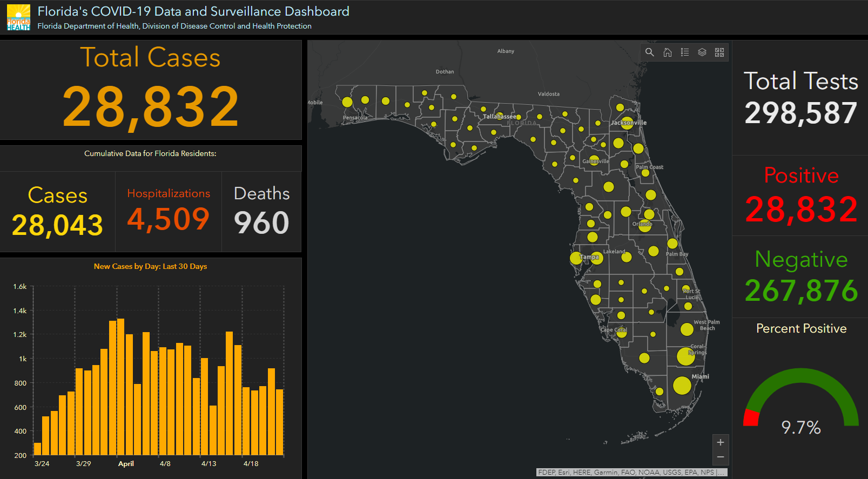Select the Tallahassee case circle
This screenshot has width=868, height=479.
pyautogui.click(x=500, y=116)
